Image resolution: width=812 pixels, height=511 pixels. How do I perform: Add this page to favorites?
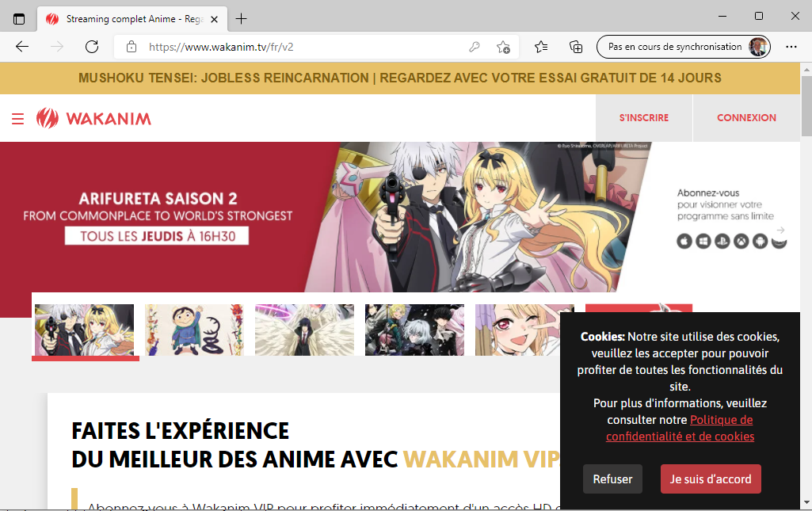503,47
